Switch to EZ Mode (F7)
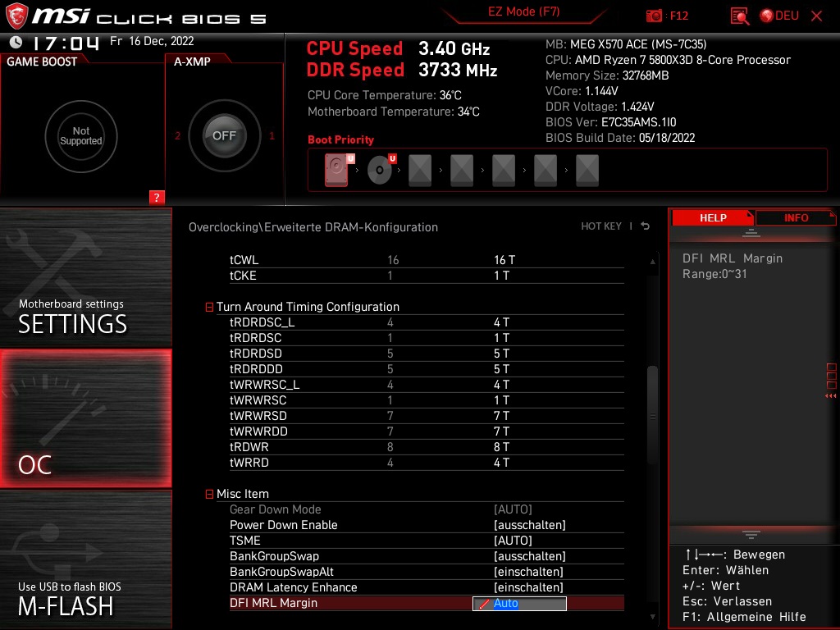840x630 pixels. [524, 11]
